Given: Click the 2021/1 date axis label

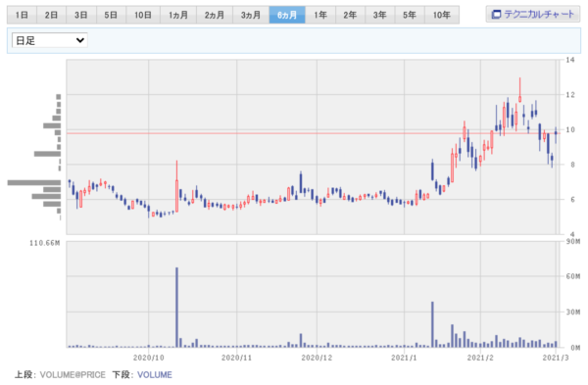Looking at the screenshot, I should pos(404,358).
